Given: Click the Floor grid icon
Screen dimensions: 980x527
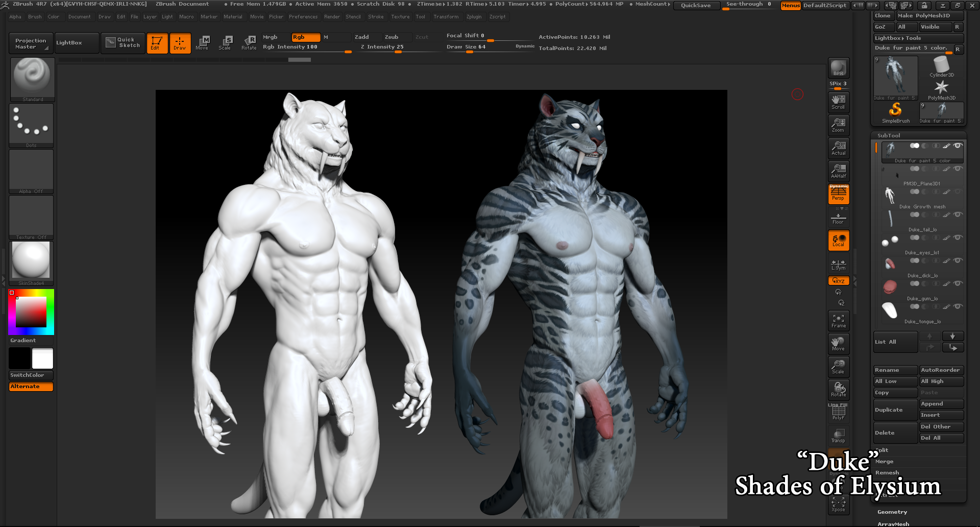Looking at the screenshot, I should (839, 218).
